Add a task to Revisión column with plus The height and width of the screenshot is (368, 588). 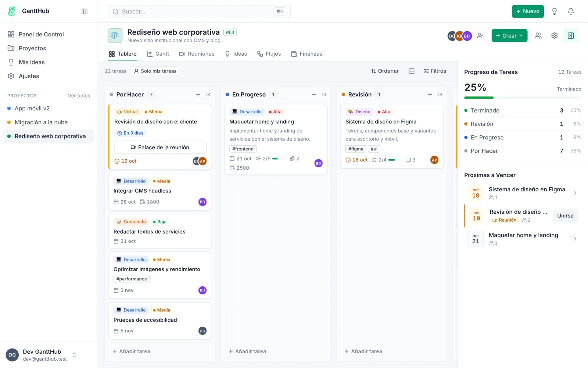click(x=430, y=95)
